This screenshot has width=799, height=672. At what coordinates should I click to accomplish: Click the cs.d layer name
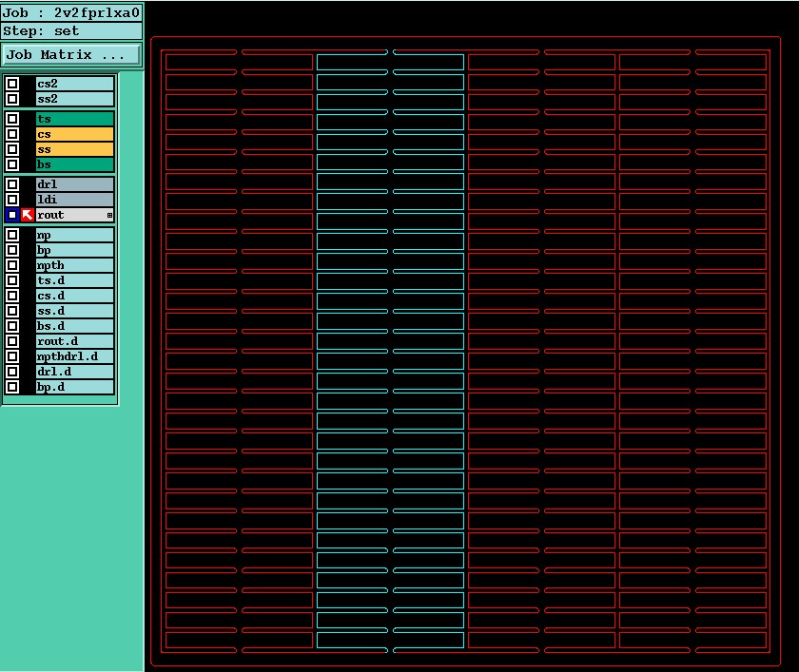[75, 296]
